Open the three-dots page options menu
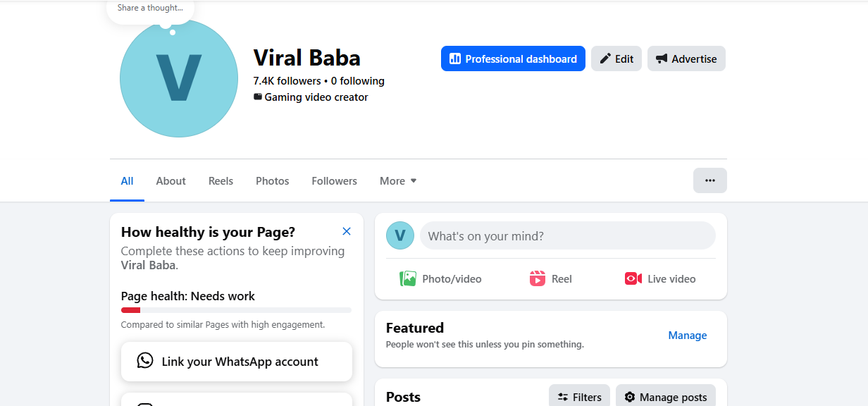This screenshot has height=406, width=868. tap(710, 180)
